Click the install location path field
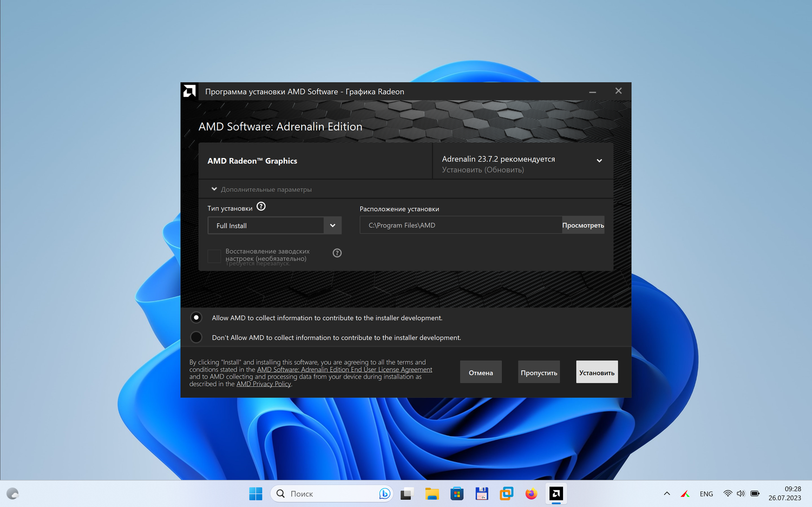Viewport: 812px width, 507px height. (x=461, y=225)
